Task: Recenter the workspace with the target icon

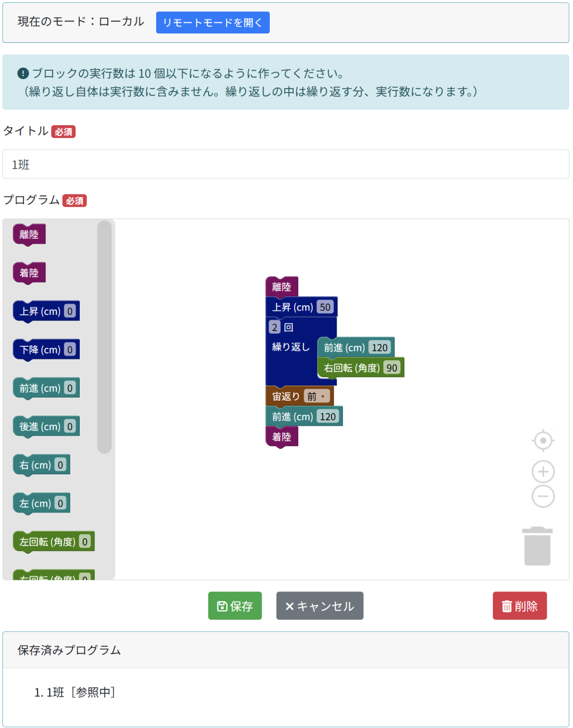Action: coord(542,440)
